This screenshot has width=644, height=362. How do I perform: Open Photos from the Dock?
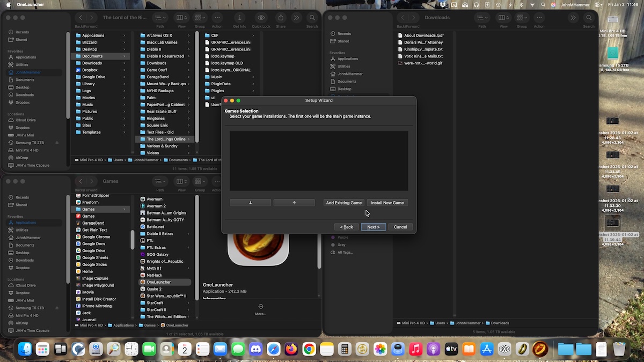[x=380, y=349]
